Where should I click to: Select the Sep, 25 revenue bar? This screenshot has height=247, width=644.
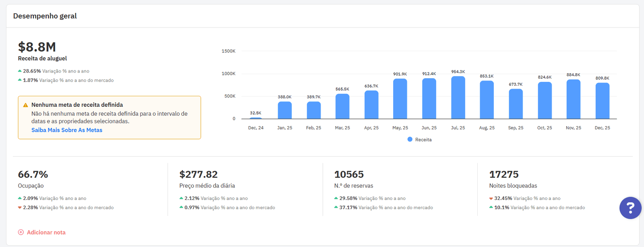(x=516, y=104)
